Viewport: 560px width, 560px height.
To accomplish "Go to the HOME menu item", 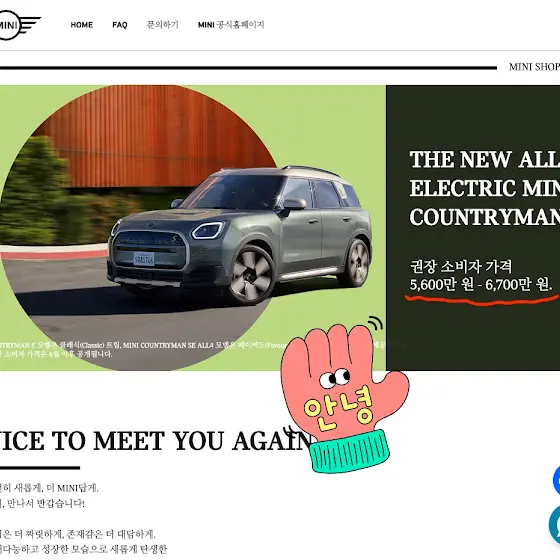I will pyautogui.click(x=82, y=25).
